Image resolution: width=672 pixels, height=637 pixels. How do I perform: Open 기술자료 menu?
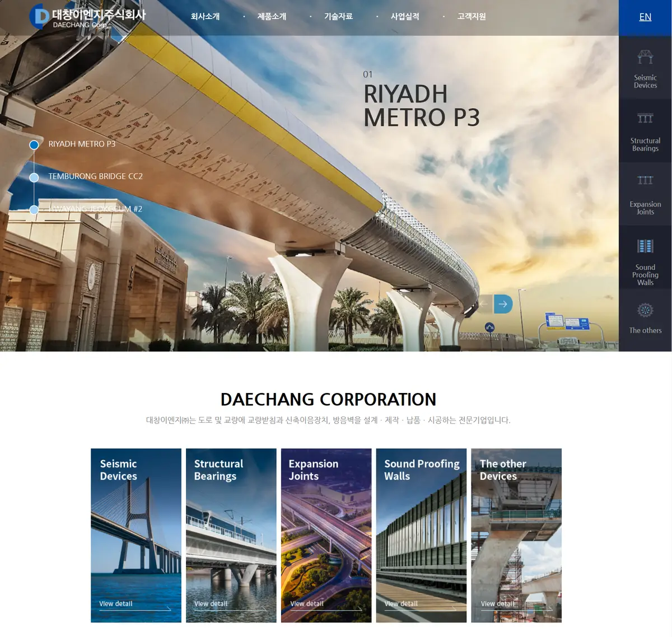pyautogui.click(x=338, y=17)
